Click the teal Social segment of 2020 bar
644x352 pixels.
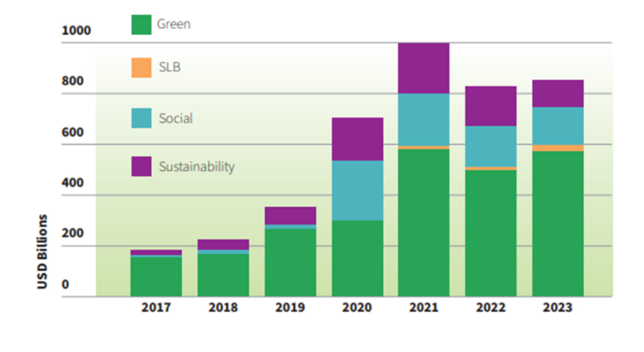pyautogui.click(x=357, y=190)
